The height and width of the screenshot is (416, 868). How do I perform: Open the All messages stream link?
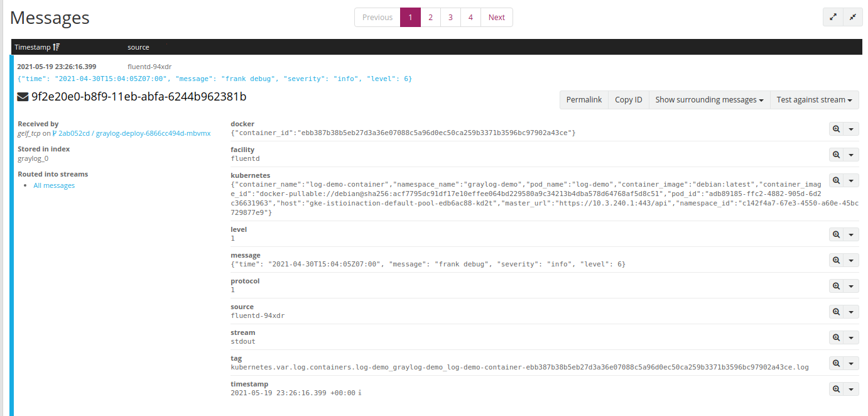pos(54,185)
